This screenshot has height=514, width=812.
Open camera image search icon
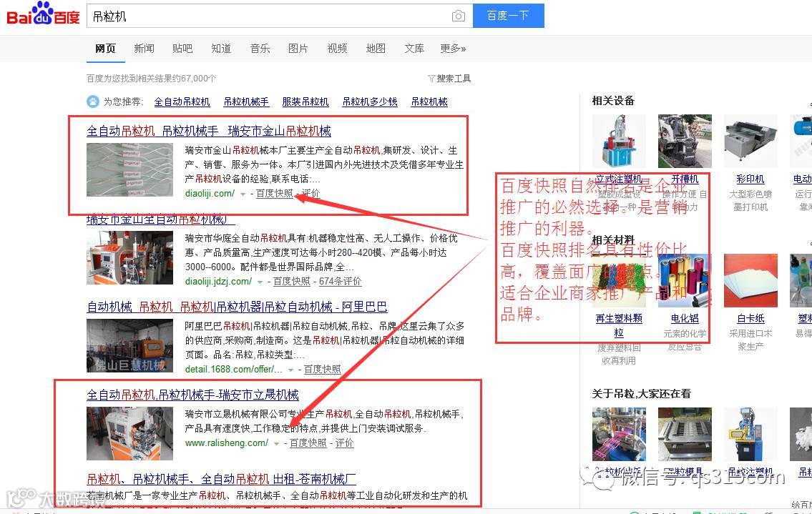[459, 16]
